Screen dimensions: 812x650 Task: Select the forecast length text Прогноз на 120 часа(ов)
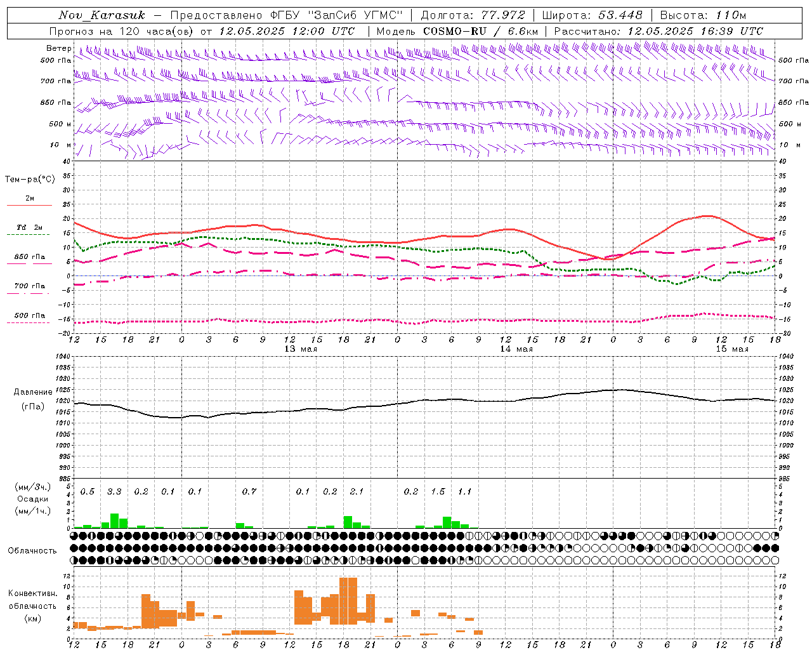tap(122, 31)
